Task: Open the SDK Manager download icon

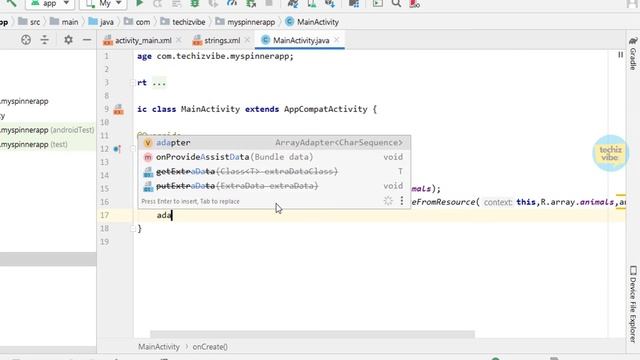Action: point(330,4)
